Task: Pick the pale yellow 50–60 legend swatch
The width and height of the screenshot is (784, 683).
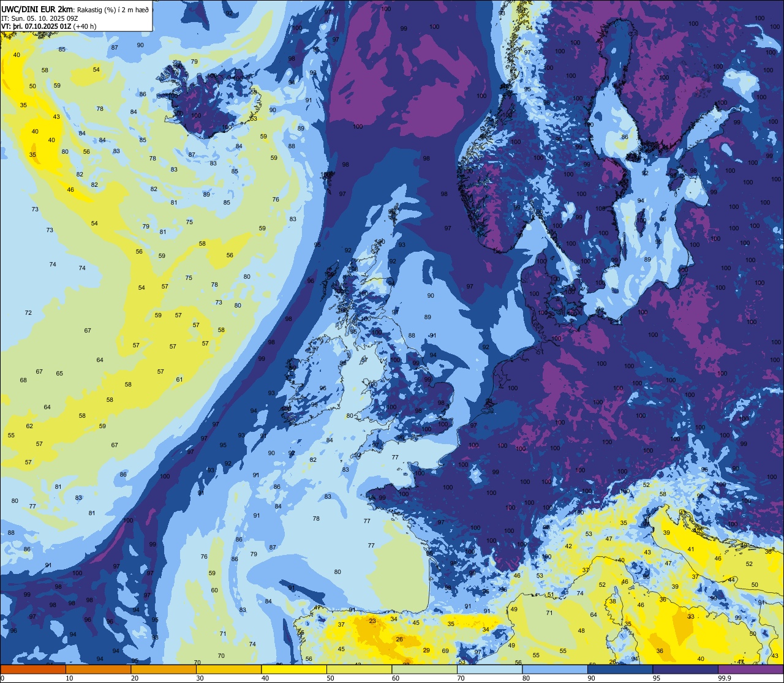Action: pos(359,669)
